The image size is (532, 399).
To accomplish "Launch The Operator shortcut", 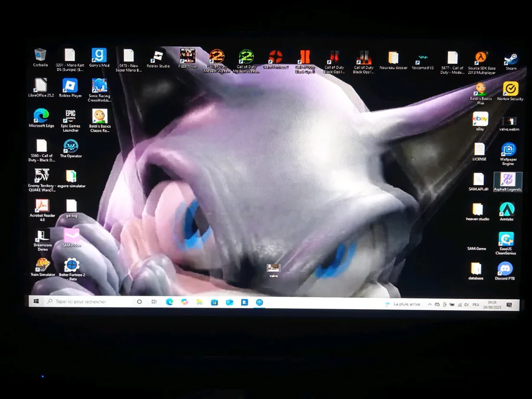I will (71, 148).
